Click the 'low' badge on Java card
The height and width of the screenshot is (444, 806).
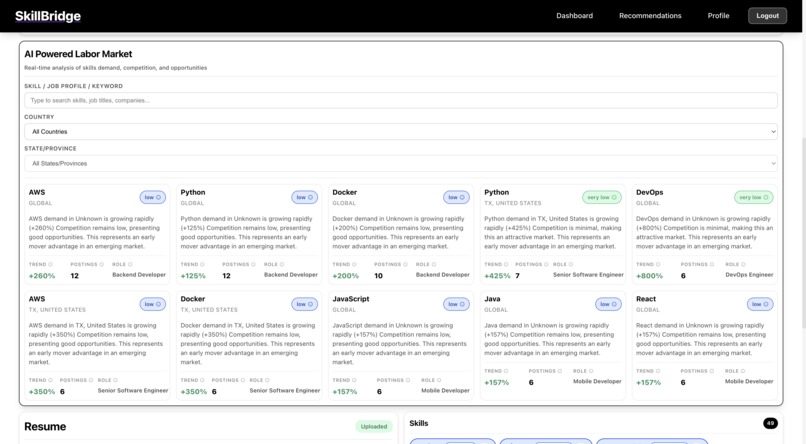click(x=609, y=304)
